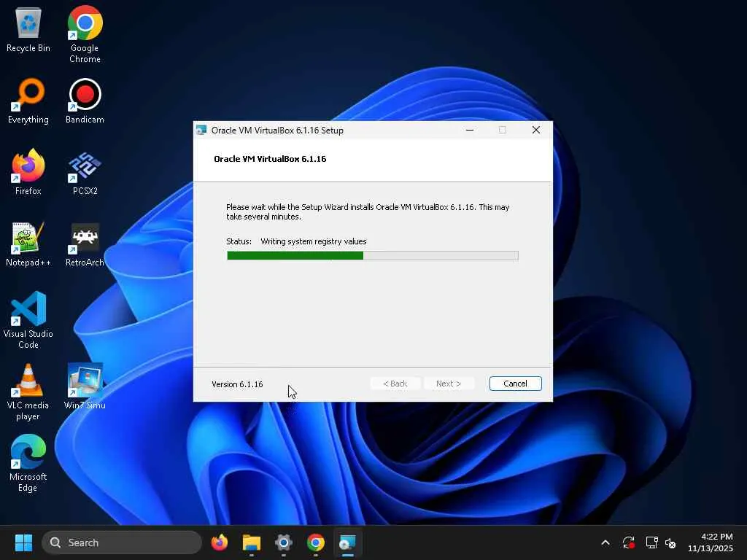The width and height of the screenshot is (747, 560).
Task: Click the 'Oracle VM VirtualBox 6.1.16' heading
Action: [270, 159]
